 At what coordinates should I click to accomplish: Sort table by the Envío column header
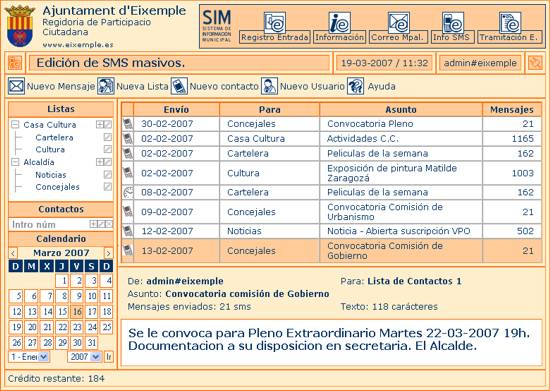point(176,109)
